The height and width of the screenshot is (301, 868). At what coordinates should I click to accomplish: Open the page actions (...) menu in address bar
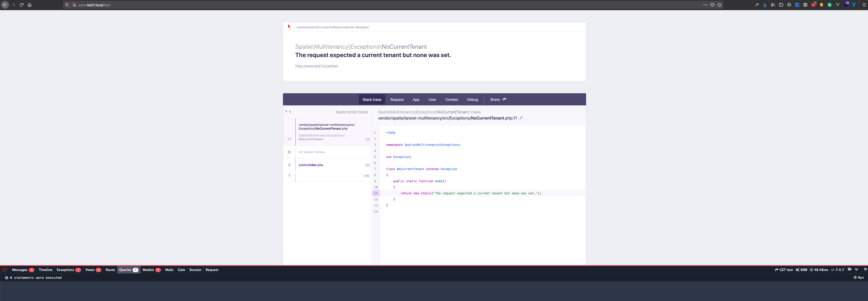[705, 5]
